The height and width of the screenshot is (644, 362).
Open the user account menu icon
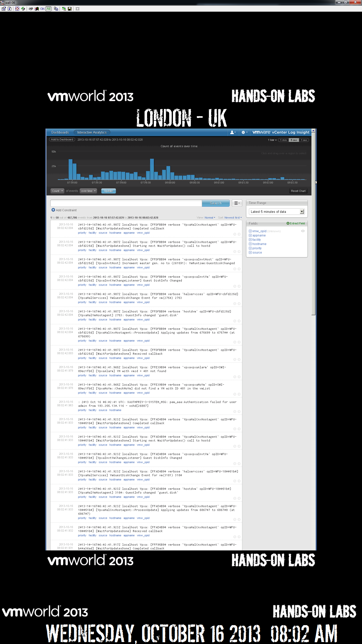pyautogui.click(x=233, y=132)
